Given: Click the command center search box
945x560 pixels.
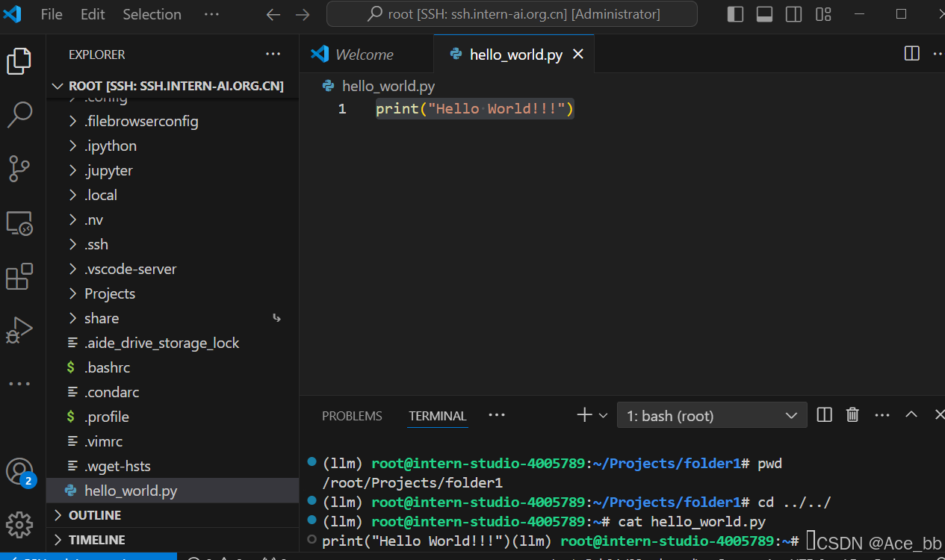Looking at the screenshot, I should [x=512, y=14].
